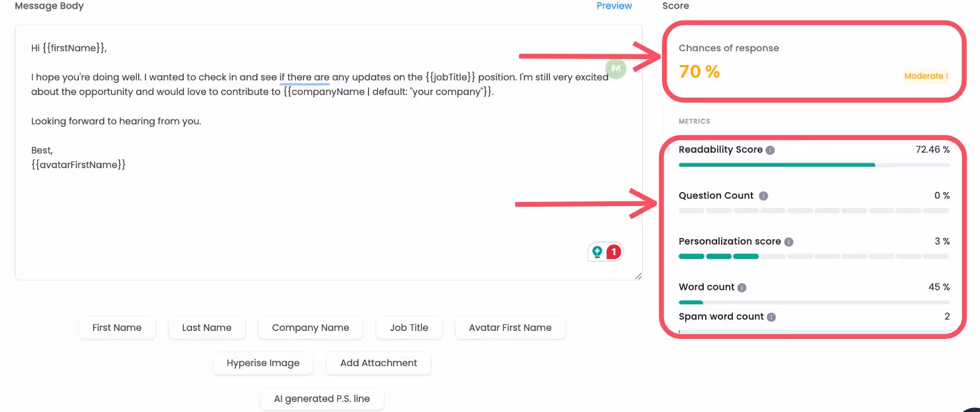Open the Add Attachment option

(x=378, y=363)
